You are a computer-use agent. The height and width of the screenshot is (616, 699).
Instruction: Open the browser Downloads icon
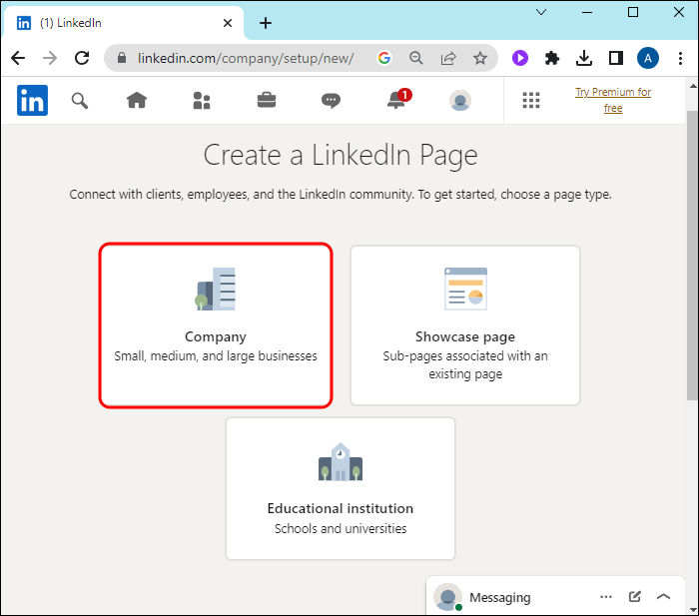pos(584,58)
